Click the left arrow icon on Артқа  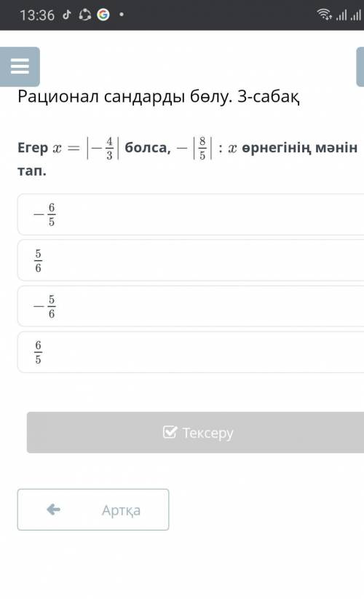click(53, 509)
